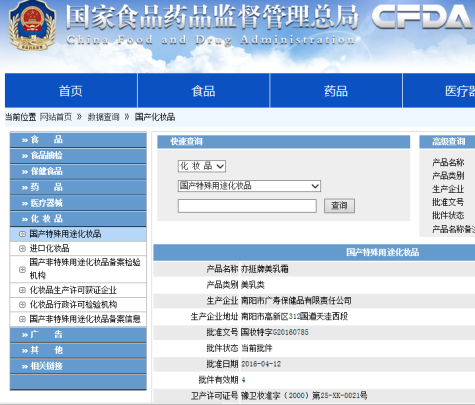Open the 化妆品 category dropdown
The height and width of the screenshot is (405, 475).
[202, 166]
